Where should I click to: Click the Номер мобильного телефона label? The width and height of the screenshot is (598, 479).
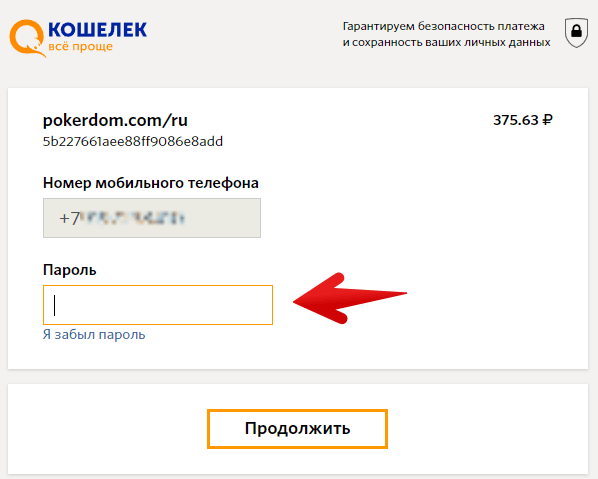click(x=151, y=183)
